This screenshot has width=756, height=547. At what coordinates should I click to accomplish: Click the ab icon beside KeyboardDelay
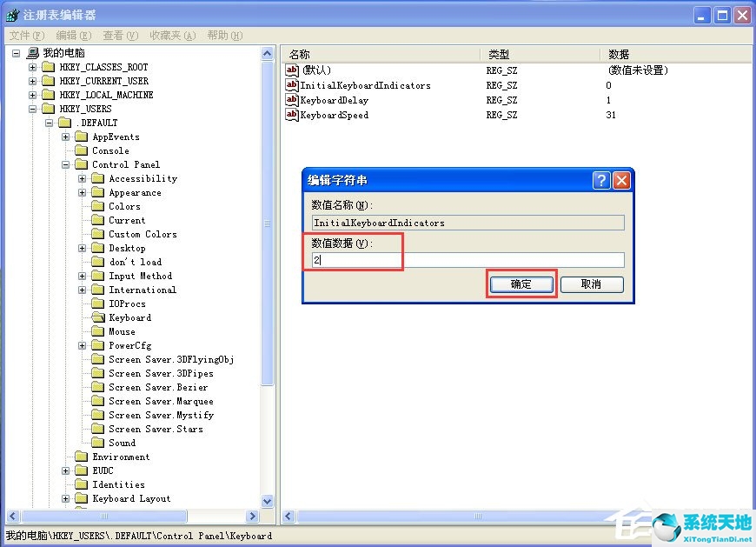click(292, 100)
